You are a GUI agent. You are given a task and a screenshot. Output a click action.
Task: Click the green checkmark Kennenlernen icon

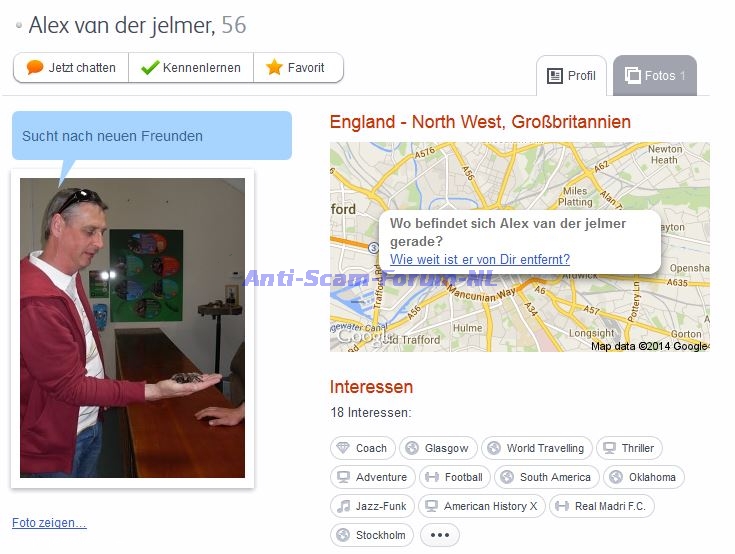click(150, 68)
